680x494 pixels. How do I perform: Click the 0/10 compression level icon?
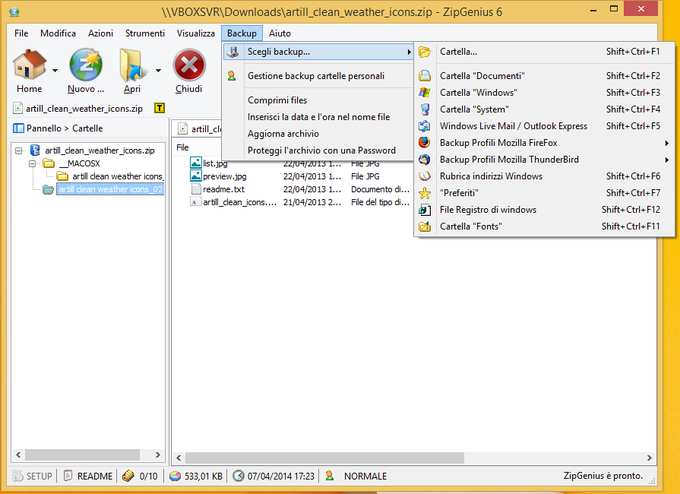coord(128,476)
